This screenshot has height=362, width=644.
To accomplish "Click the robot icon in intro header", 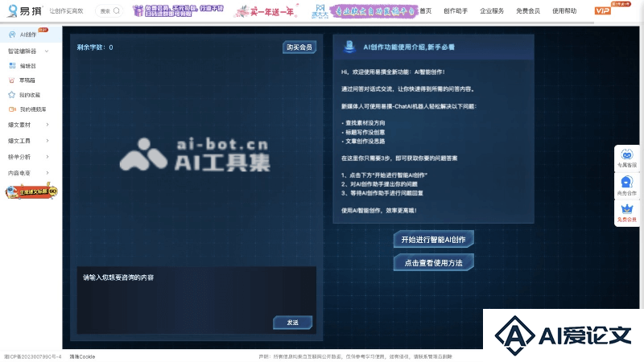I will [349, 47].
